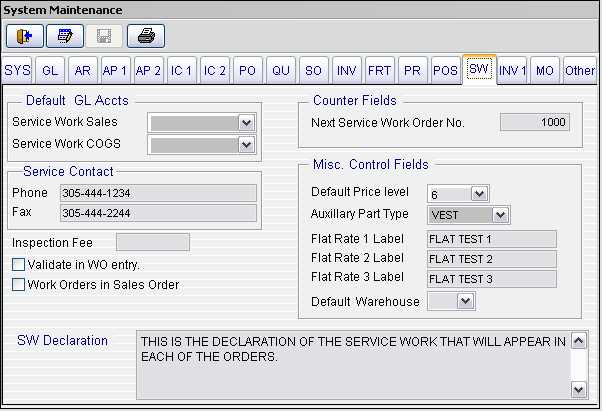The width and height of the screenshot is (602, 411).
Task: Open the QU tab
Action: click(281, 71)
